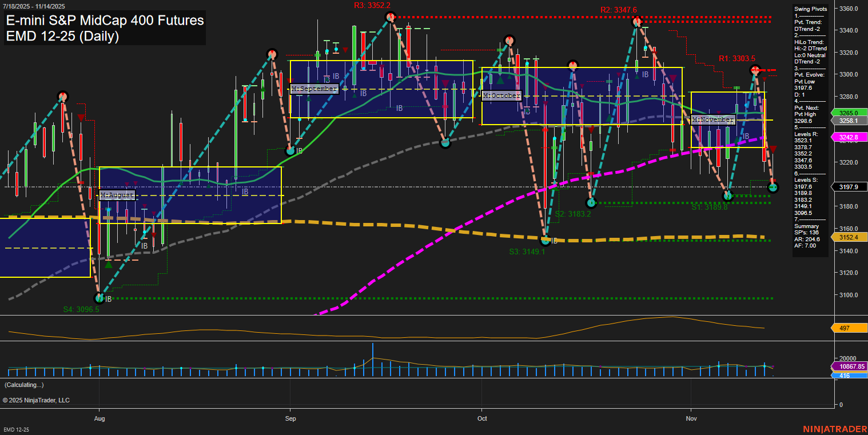Click the Levels R: heading in the panel
This screenshot has height=435, width=868.
806,134
